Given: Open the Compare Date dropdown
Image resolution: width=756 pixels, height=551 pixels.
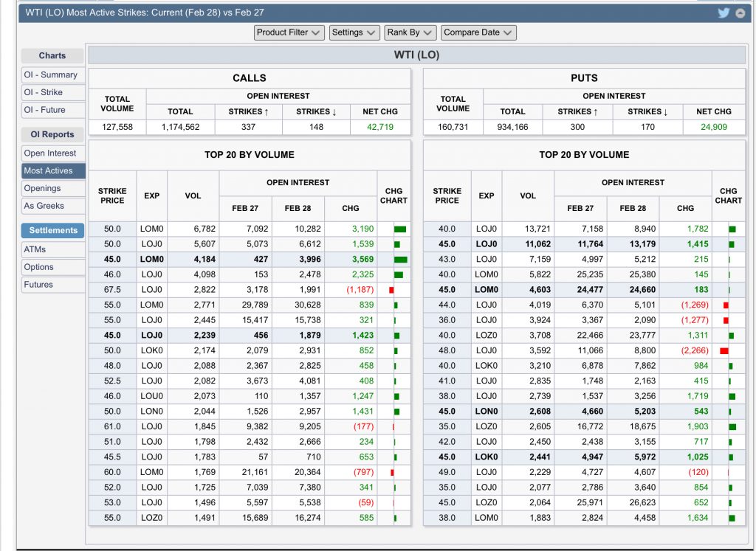Looking at the screenshot, I should (478, 32).
